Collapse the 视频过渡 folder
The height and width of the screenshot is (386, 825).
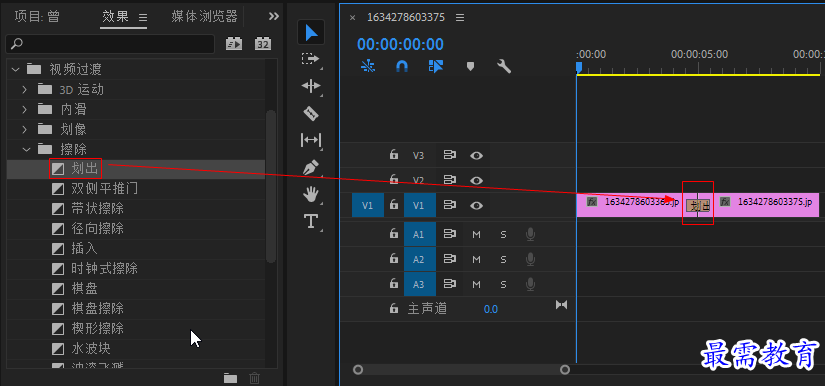pos(15,69)
